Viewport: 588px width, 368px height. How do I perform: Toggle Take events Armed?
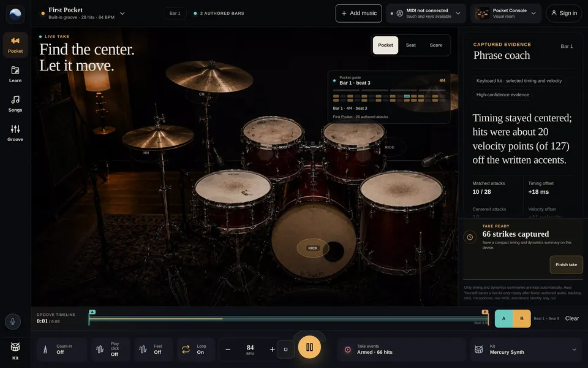(401, 349)
